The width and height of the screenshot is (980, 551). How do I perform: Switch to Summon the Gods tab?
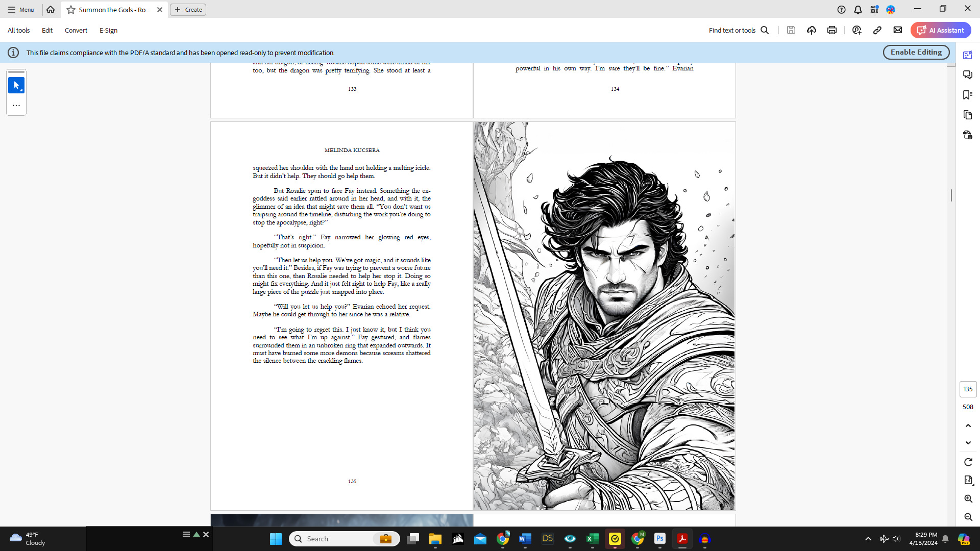coord(113,10)
